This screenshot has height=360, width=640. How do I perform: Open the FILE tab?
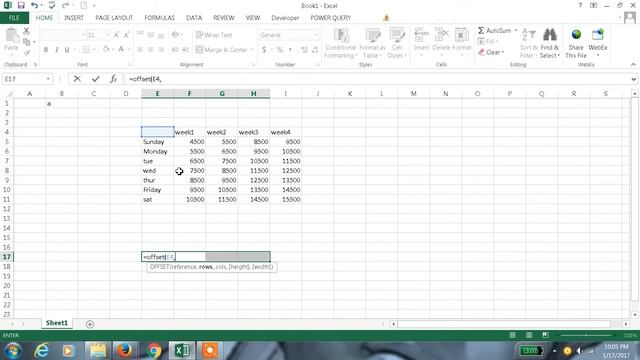pyautogui.click(x=14, y=18)
